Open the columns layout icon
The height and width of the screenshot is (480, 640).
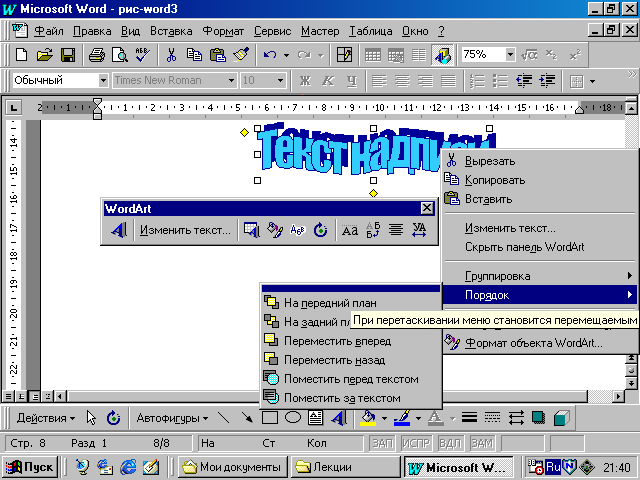[419, 55]
